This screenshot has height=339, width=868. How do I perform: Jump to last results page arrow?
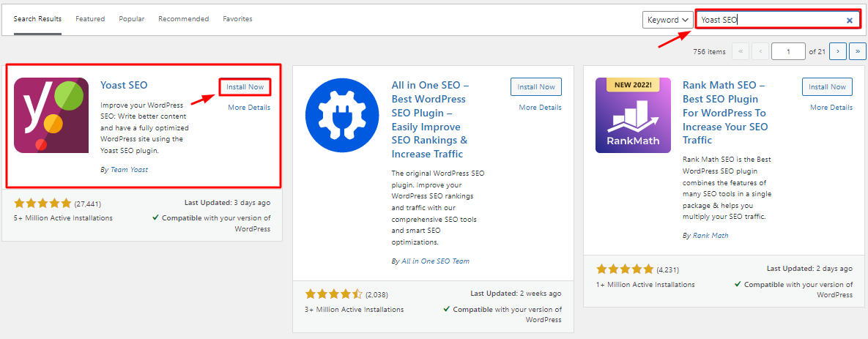[x=858, y=51]
